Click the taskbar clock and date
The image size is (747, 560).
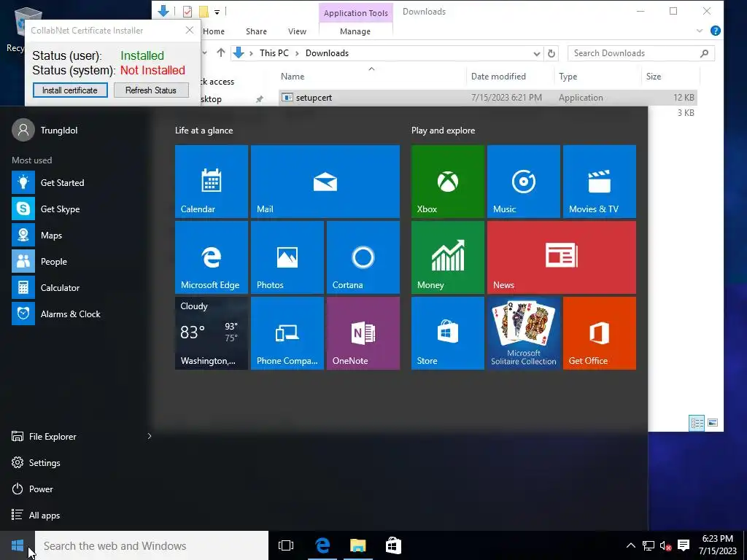pos(718,545)
